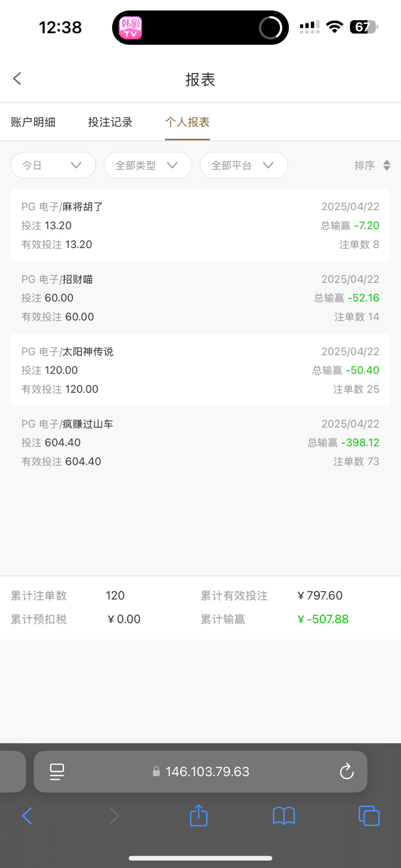Tap the 韩剧TV app icon in Dynamic Island
401x868 pixels.
pyautogui.click(x=130, y=28)
